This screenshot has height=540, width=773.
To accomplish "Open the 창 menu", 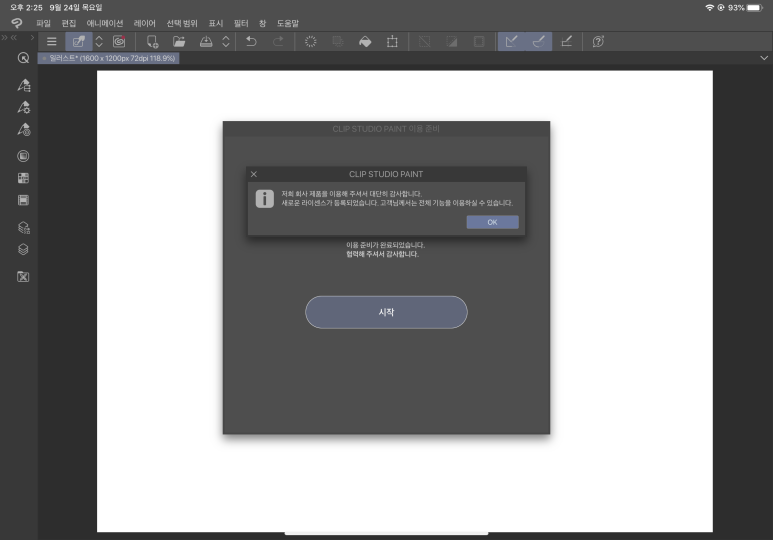I will pyautogui.click(x=262, y=23).
